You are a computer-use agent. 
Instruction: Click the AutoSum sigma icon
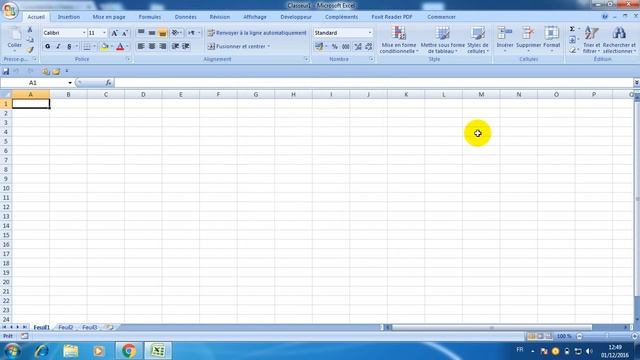pos(572,29)
